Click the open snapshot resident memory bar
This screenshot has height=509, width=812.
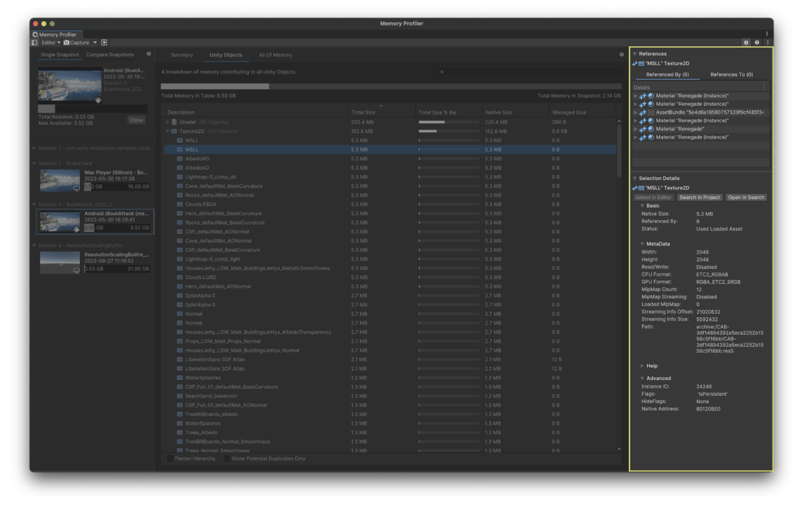coord(92,108)
